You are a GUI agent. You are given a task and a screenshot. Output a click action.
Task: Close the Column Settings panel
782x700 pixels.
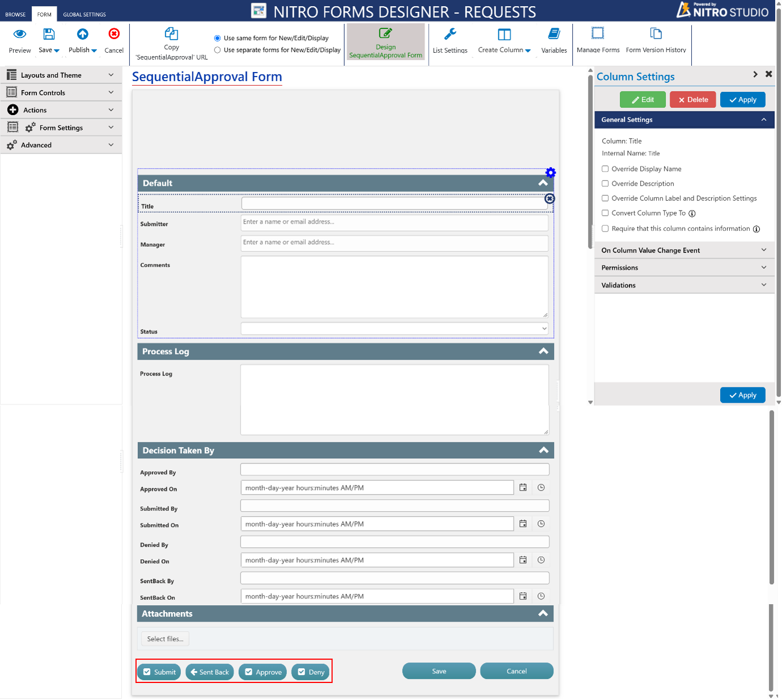point(768,74)
